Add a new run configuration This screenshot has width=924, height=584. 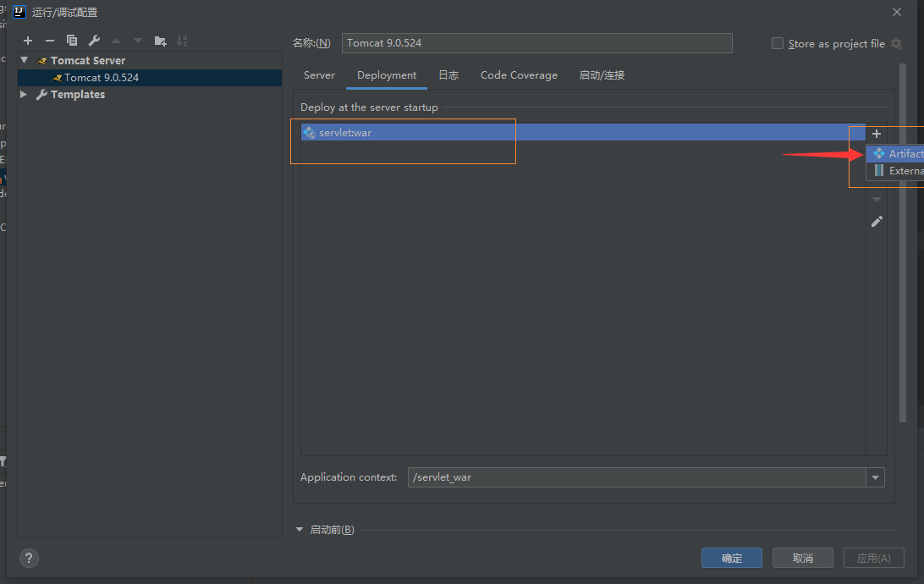click(x=28, y=41)
